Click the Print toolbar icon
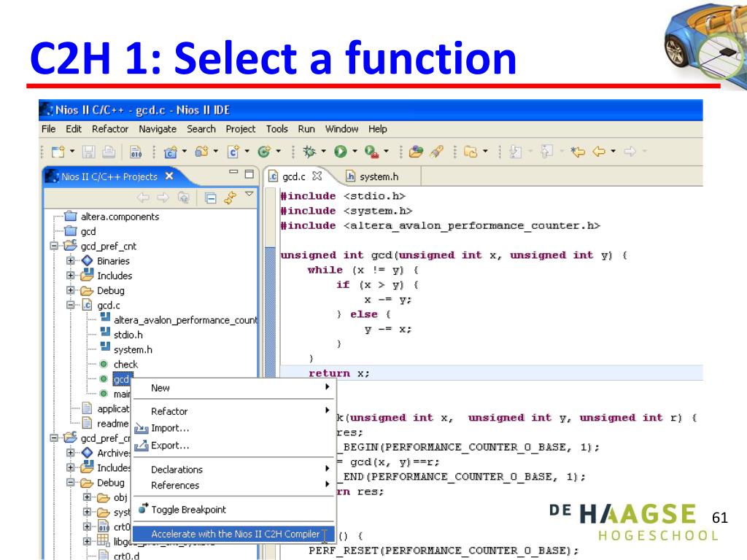The width and height of the screenshot is (747, 560). coord(109,152)
